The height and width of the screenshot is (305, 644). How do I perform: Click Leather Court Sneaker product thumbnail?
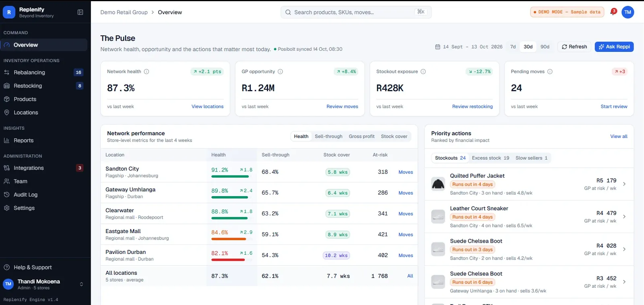click(x=438, y=217)
